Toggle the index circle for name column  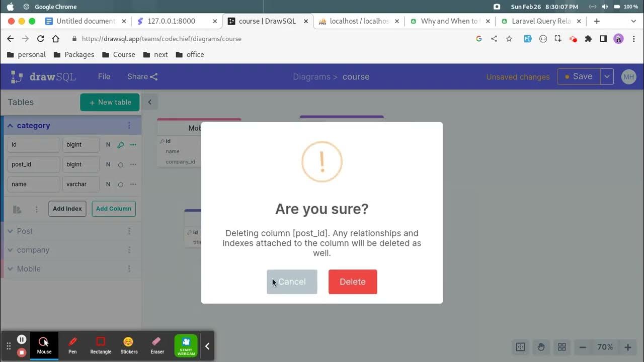point(120,185)
